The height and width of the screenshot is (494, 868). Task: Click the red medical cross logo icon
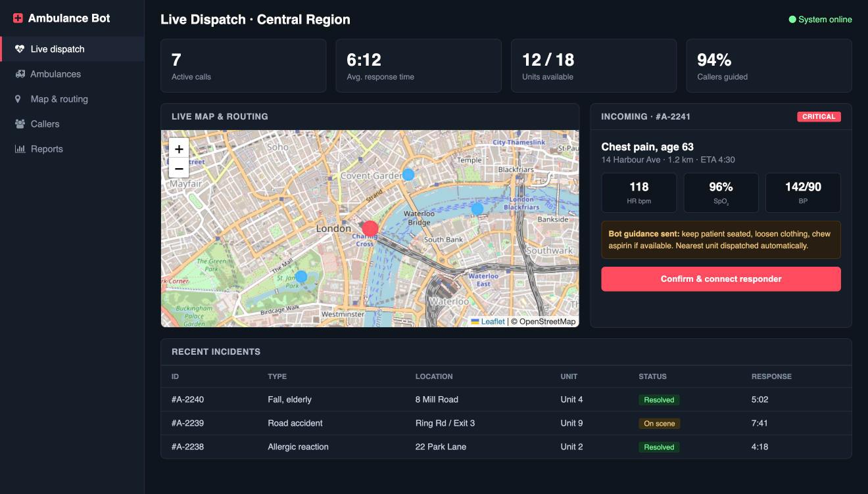click(18, 18)
